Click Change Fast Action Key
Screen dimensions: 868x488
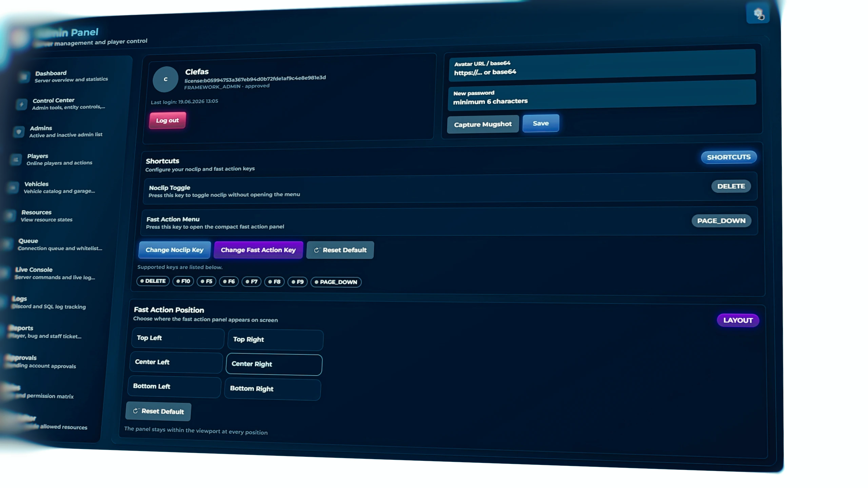point(258,250)
